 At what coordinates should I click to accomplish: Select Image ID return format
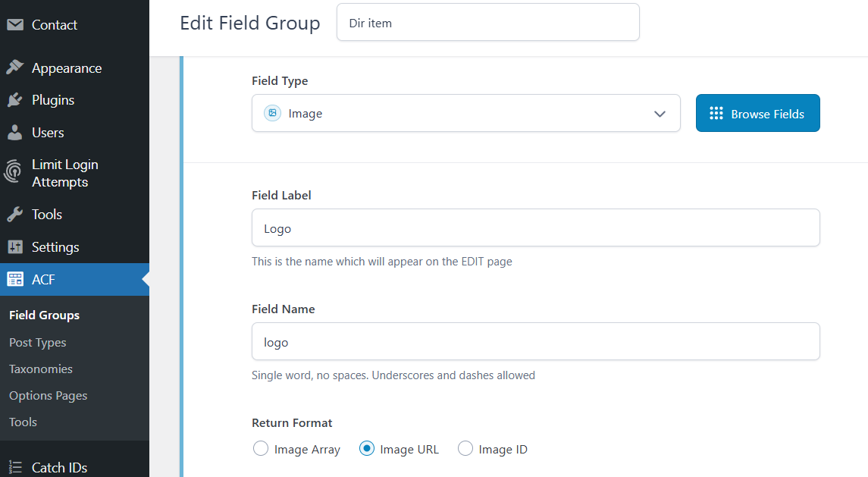(x=465, y=449)
